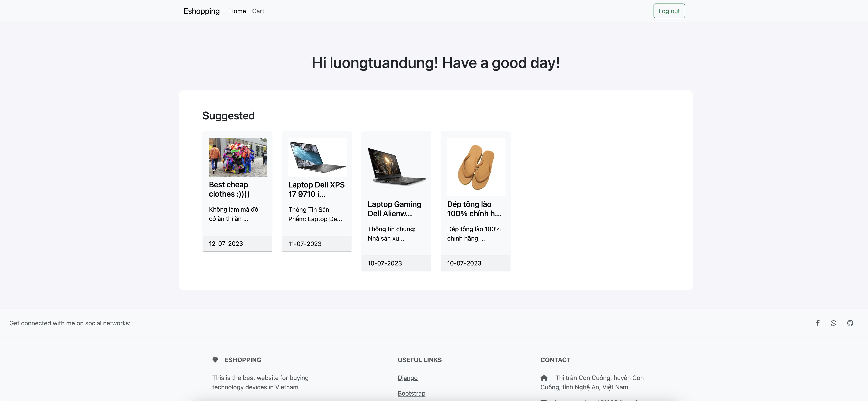This screenshot has width=868, height=401.
Task: Open the Django useful link
Action: tap(407, 378)
